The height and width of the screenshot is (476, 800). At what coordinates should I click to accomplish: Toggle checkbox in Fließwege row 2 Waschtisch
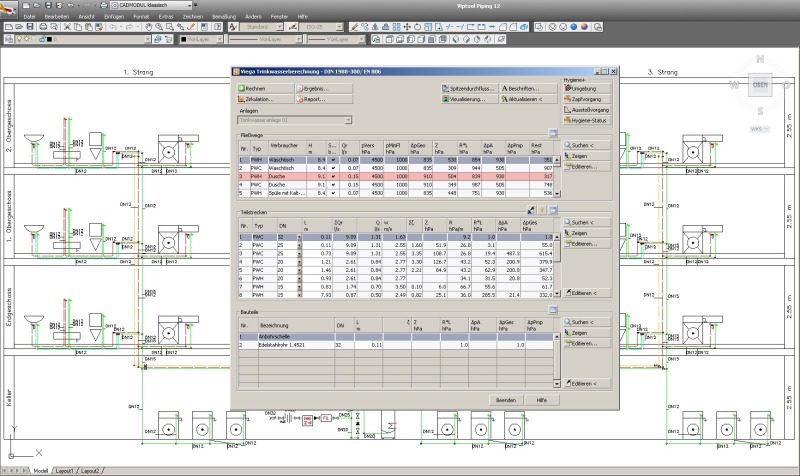click(333, 168)
